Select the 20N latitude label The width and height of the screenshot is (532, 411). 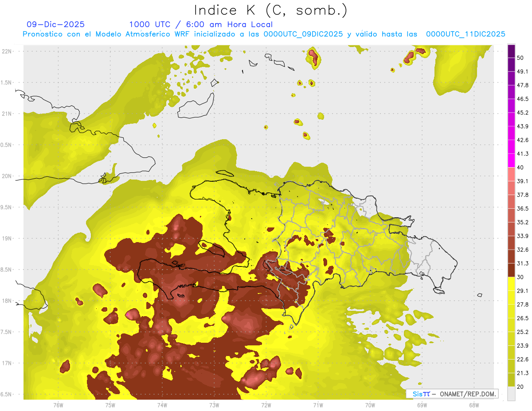tap(8, 176)
